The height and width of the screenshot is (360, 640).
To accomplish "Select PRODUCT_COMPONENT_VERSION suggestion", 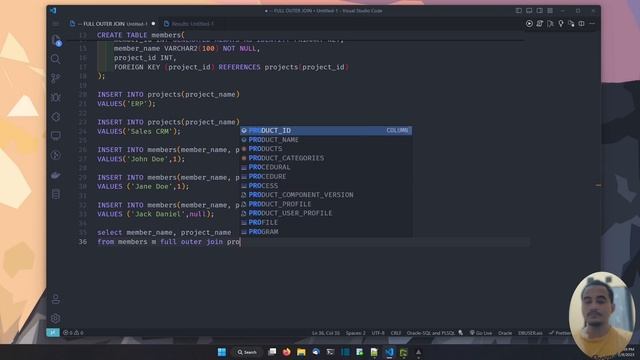I will 326,195.
